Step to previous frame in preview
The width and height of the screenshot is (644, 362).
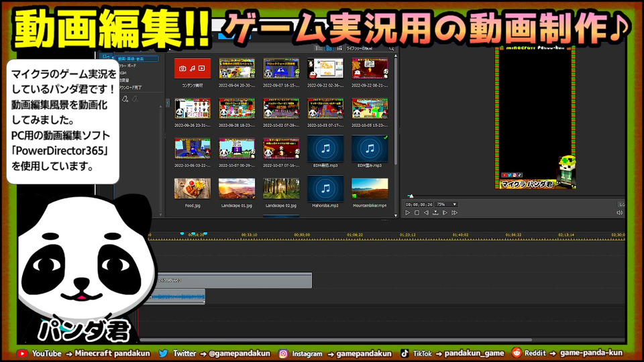pos(427,213)
